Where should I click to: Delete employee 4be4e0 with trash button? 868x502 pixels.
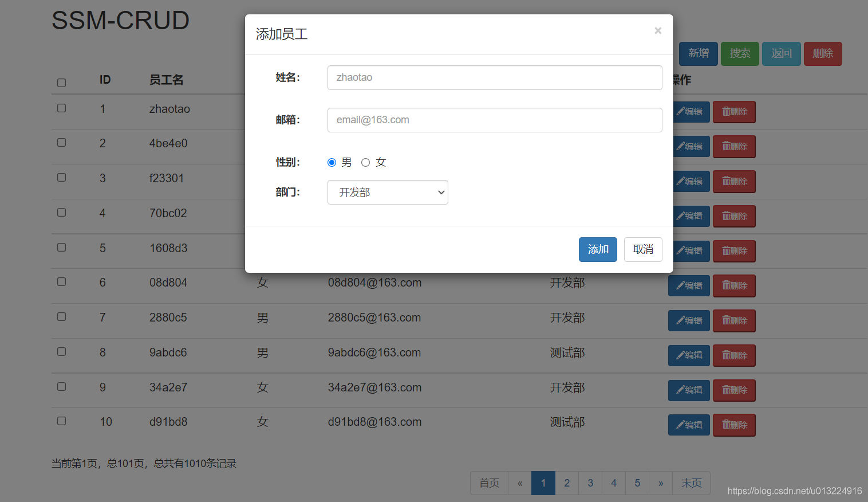click(734, 147)
